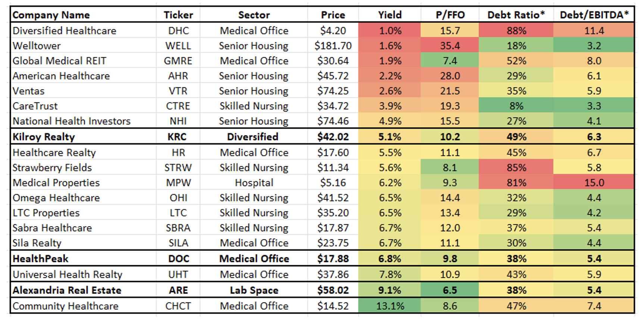Click the Kilroy Realty row name
644x323 pixels.
(x=44, y=137)
